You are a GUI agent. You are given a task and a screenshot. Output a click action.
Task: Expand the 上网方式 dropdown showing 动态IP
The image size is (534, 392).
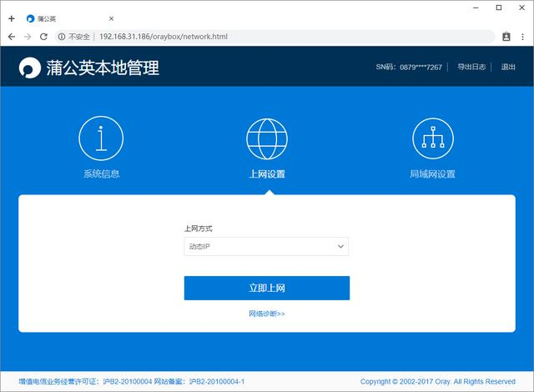tap(266, 247)
